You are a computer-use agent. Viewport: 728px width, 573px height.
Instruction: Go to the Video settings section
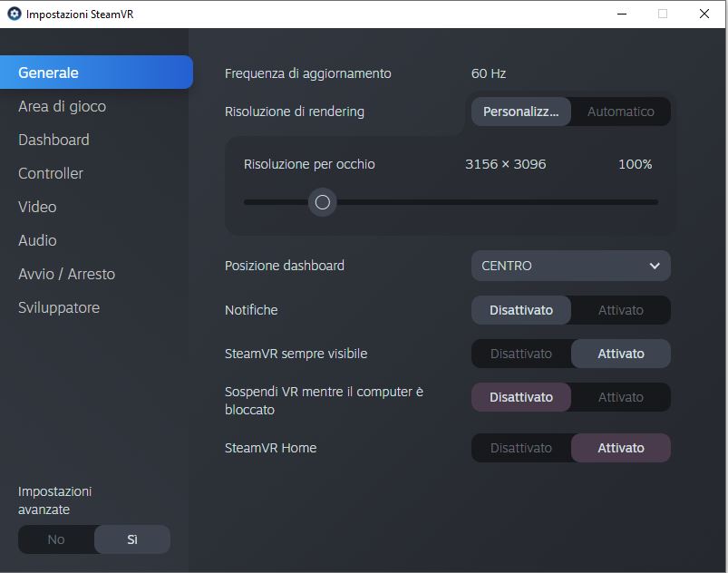tap(37, 207)
